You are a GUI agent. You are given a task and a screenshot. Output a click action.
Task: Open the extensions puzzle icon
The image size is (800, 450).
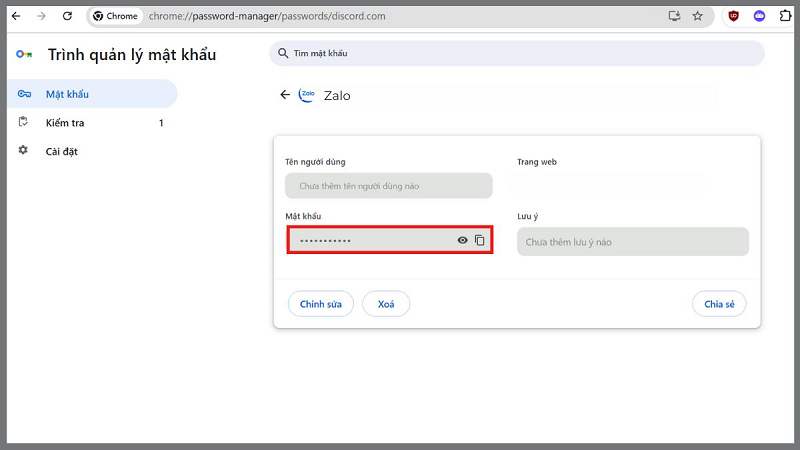(785, 16)
